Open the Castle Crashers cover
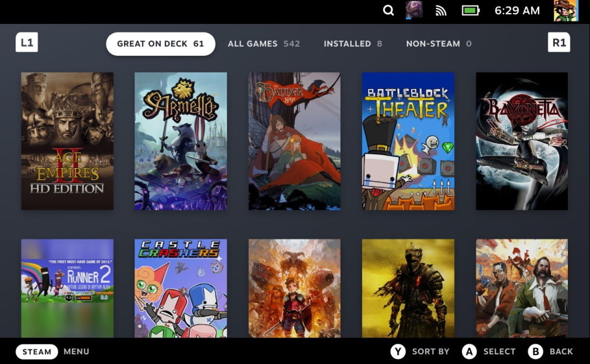590x364 pixels. [x=181, y=288]
